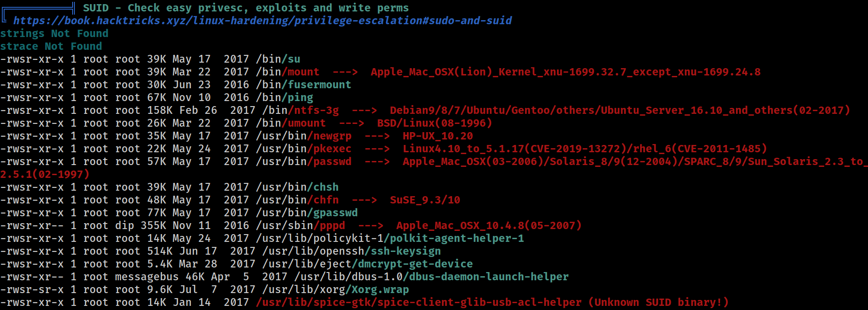Image resolution: width=868 pixels, height=310 pixels.
Task: Click the "dip" group name
Action: tap(125, 225)
